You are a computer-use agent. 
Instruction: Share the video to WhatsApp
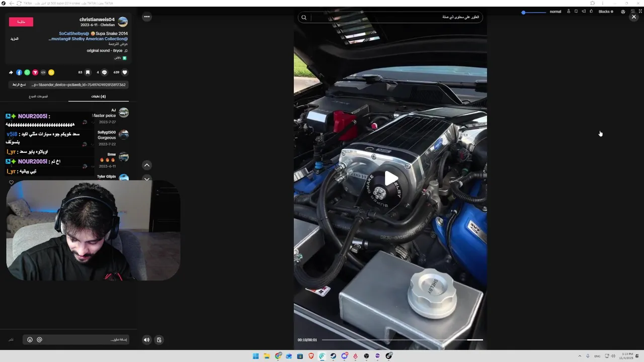pyautogui.click(x=27, y=72)
